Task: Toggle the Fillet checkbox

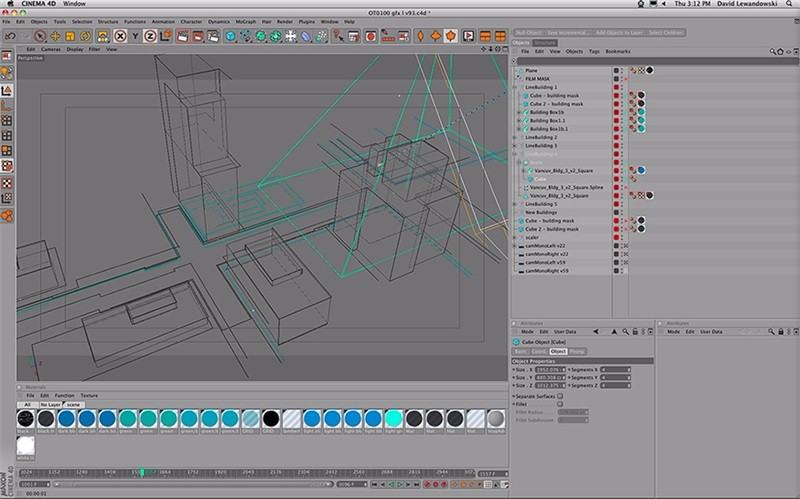Action: 559,404
